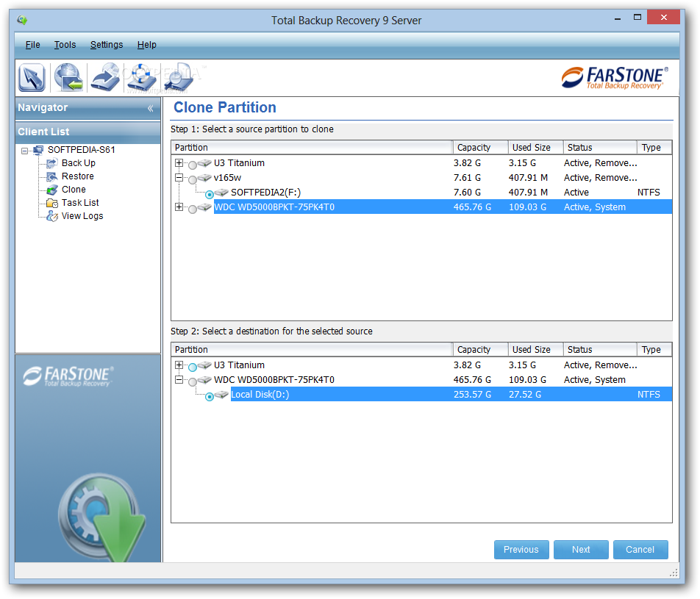
Task: Click the Client List header
Action: point(88,132)
